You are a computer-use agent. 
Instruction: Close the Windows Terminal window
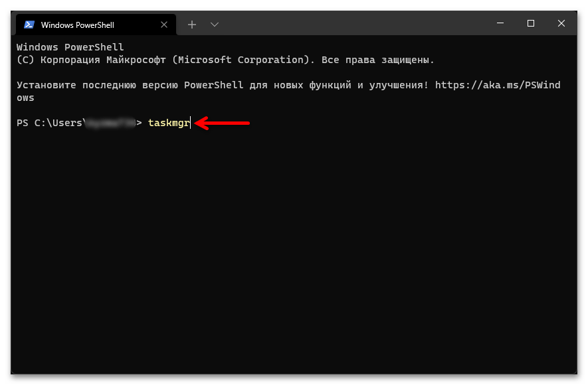coord(561,24)
